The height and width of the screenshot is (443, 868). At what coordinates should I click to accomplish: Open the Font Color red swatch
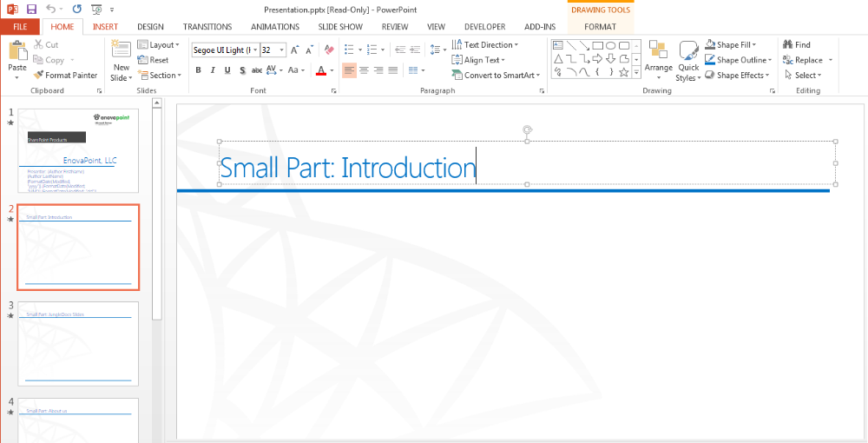321,71
